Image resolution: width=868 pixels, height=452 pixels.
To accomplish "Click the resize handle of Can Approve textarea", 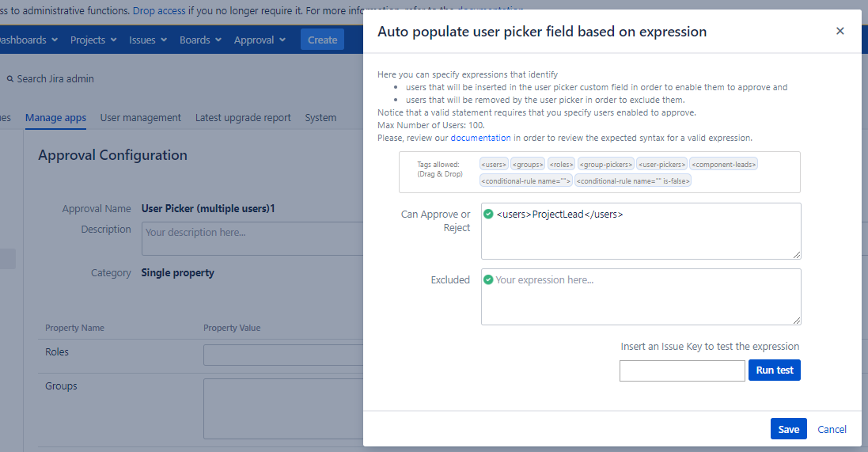I will pyautogui.click(x=796, y=254).
